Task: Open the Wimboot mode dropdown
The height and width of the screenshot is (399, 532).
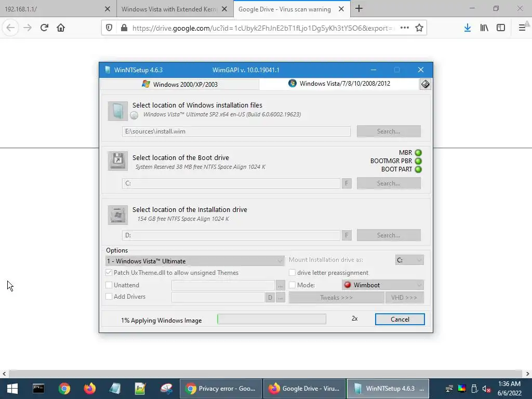Action: click(x=383, y=285)
